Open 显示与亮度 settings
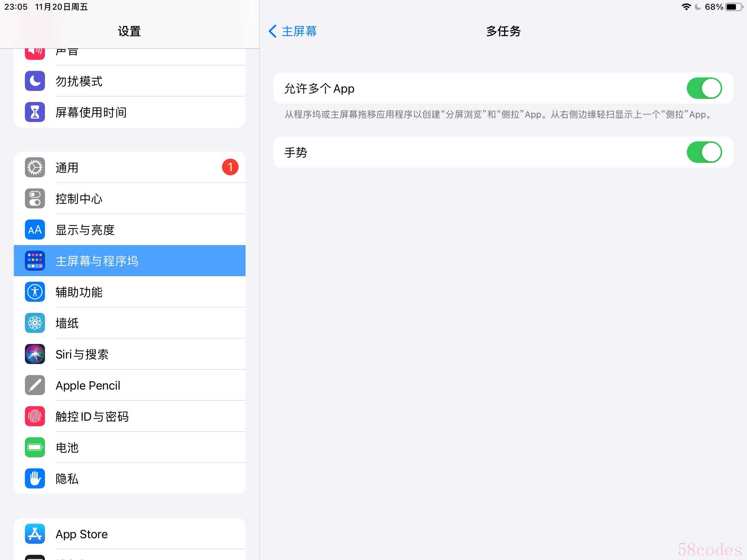The image size is (747, 560). (130, 230)
